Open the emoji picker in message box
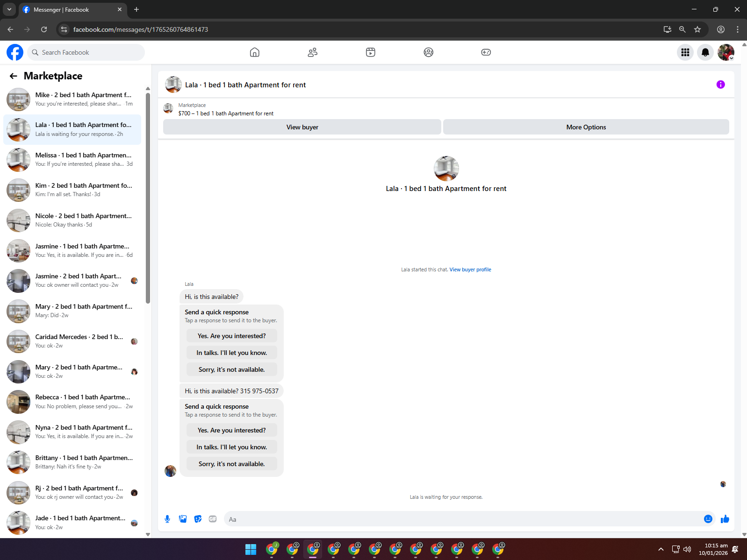The image size is (747, 560). tap(708, 519)
